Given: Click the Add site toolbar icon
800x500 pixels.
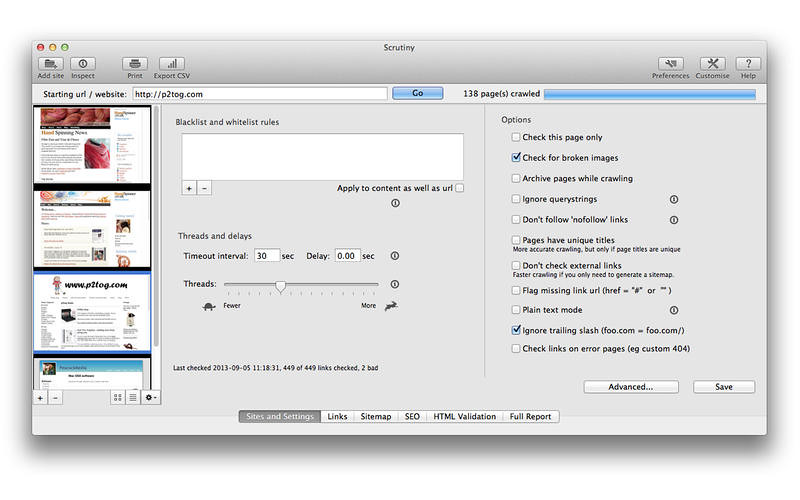Looking at the screenshot, I should pos(51,64).
